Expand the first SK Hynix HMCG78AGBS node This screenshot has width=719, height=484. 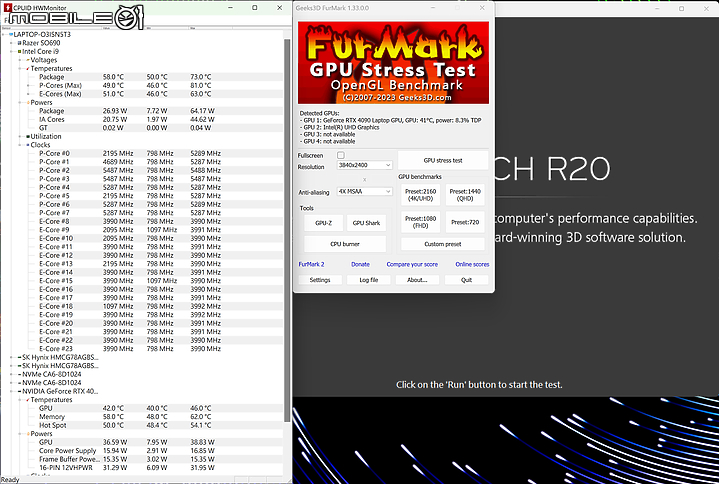(x=12, y=357)
